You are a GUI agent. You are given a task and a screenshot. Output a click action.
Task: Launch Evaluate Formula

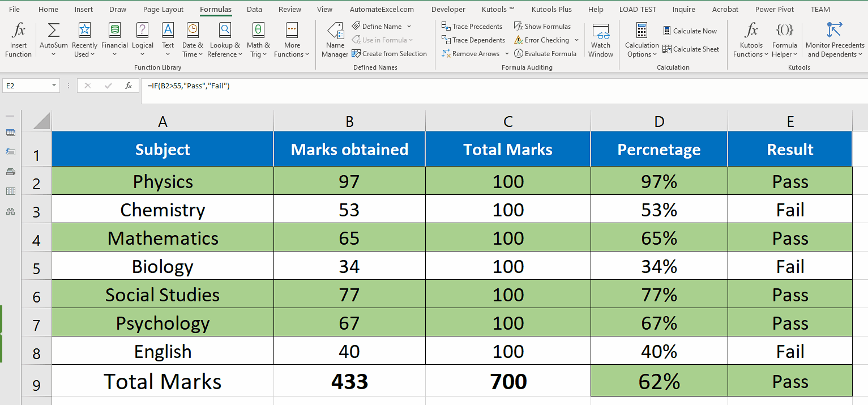tap(545, 53)
